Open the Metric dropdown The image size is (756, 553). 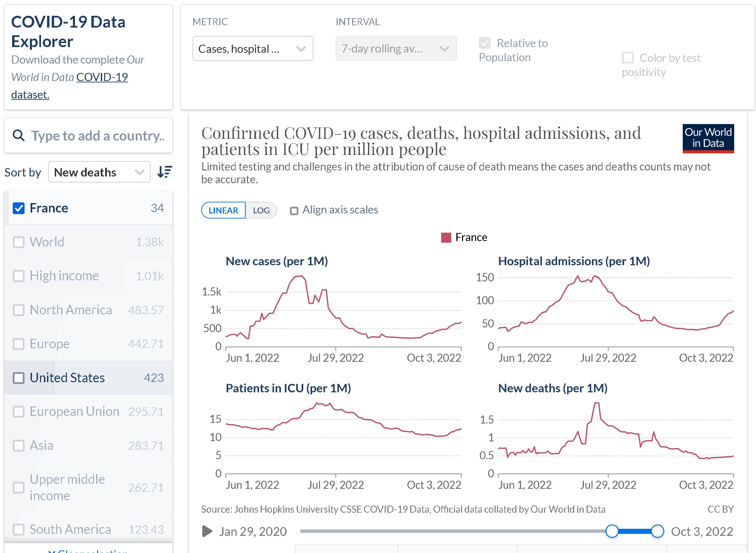[x=253, y=49]
